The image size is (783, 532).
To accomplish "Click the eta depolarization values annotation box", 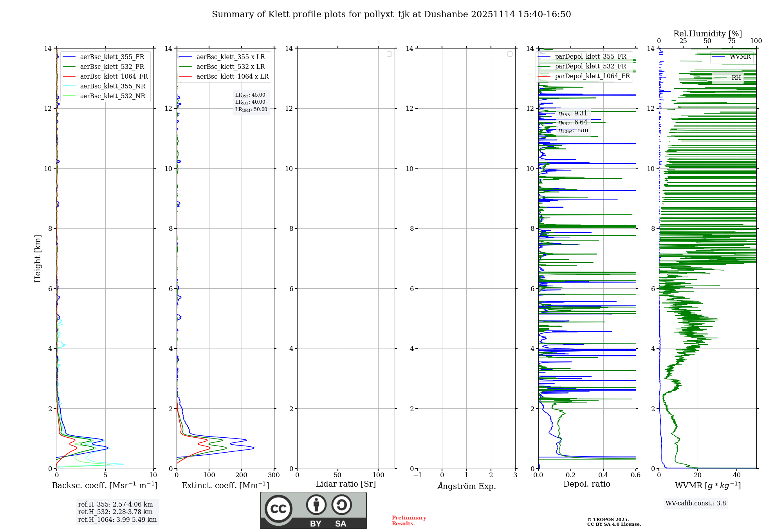I will point(573,122).
